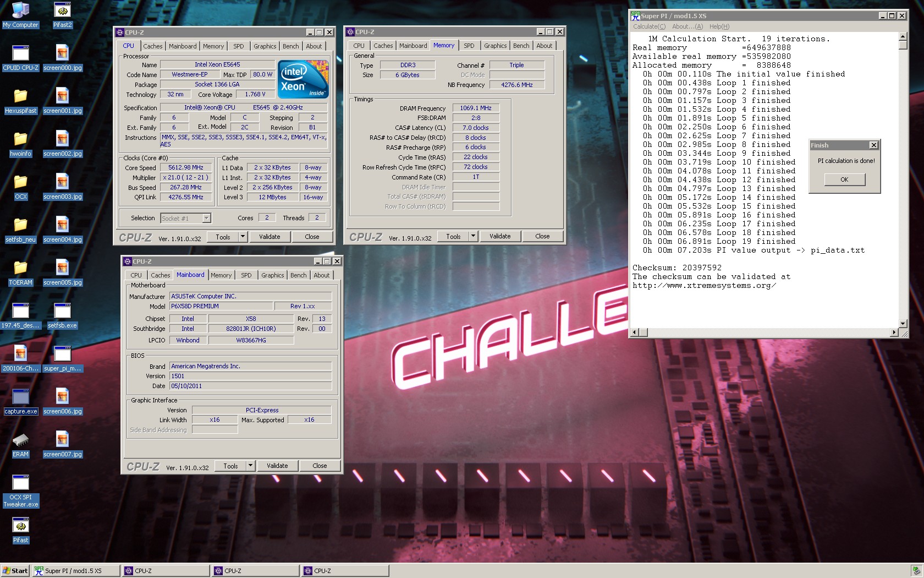The width and height of the screenshot is (924, 578).
Task: Open Bench tab in CPU tab window
Action: [x=291, y=46]
